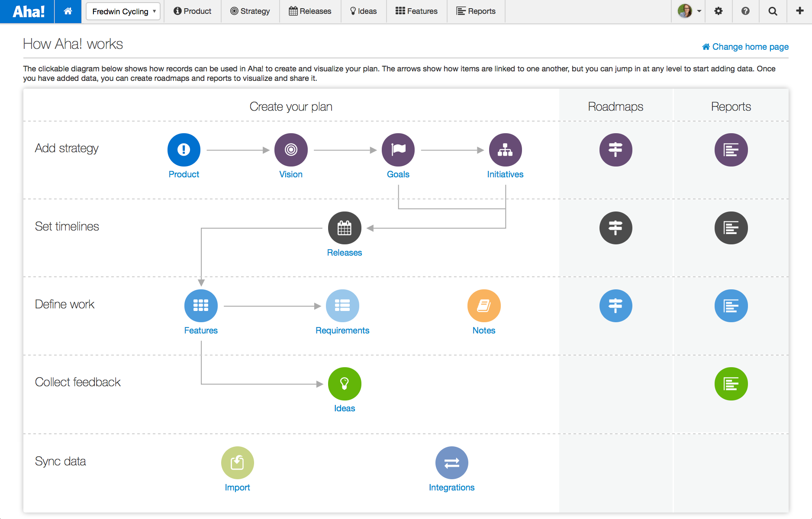Open the Releases calendar icon in the diagram
Screen dimensions: 812x519
coord(345,227)
